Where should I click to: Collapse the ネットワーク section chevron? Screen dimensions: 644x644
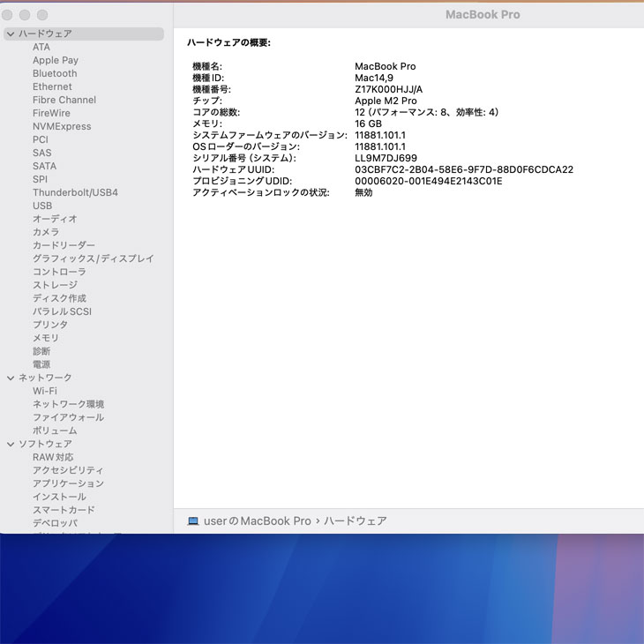pos(11,378)
